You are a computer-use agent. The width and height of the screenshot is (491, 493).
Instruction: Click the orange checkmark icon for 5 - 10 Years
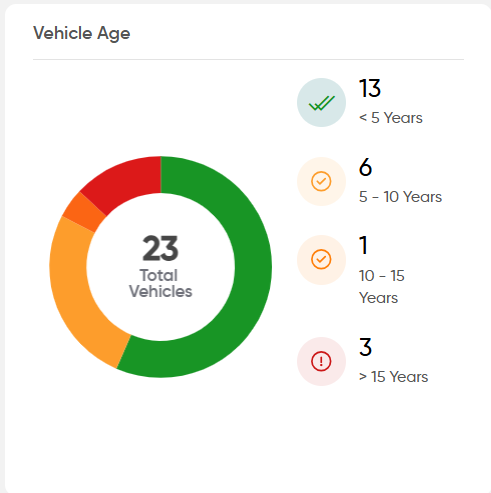[321, 181]
